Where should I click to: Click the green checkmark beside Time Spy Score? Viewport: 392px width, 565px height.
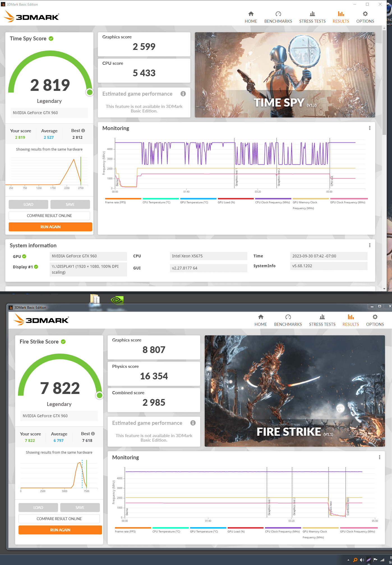pyautogui.click(x=51, y=38)
